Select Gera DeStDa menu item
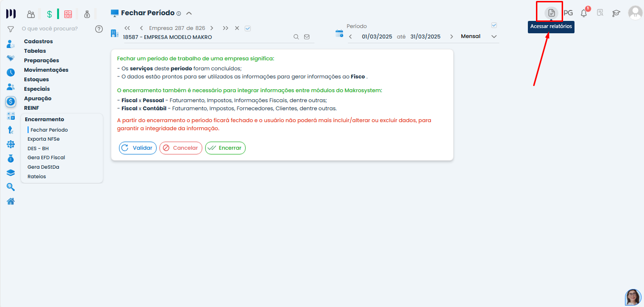The image size is (644, 307). 43,167
